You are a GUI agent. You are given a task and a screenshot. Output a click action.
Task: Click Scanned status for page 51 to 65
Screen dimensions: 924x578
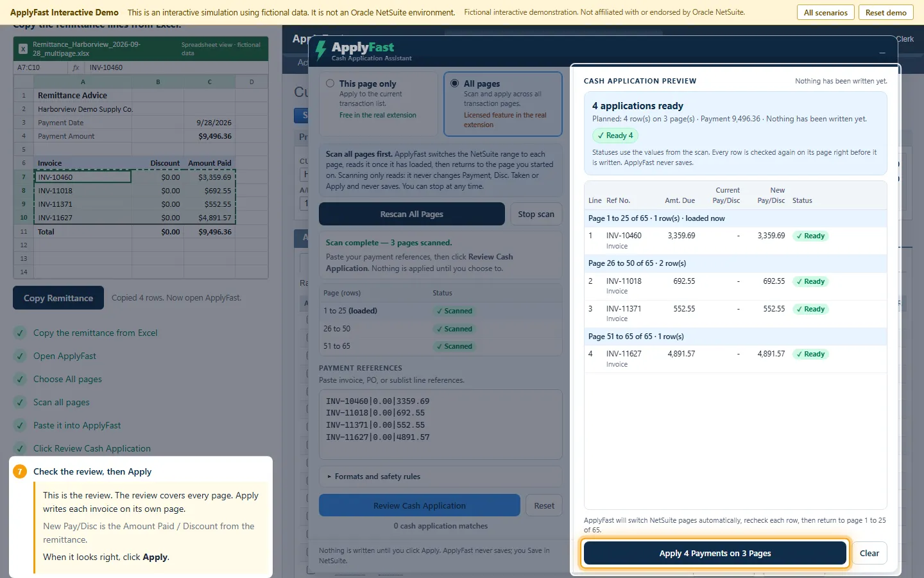point(454,346)
